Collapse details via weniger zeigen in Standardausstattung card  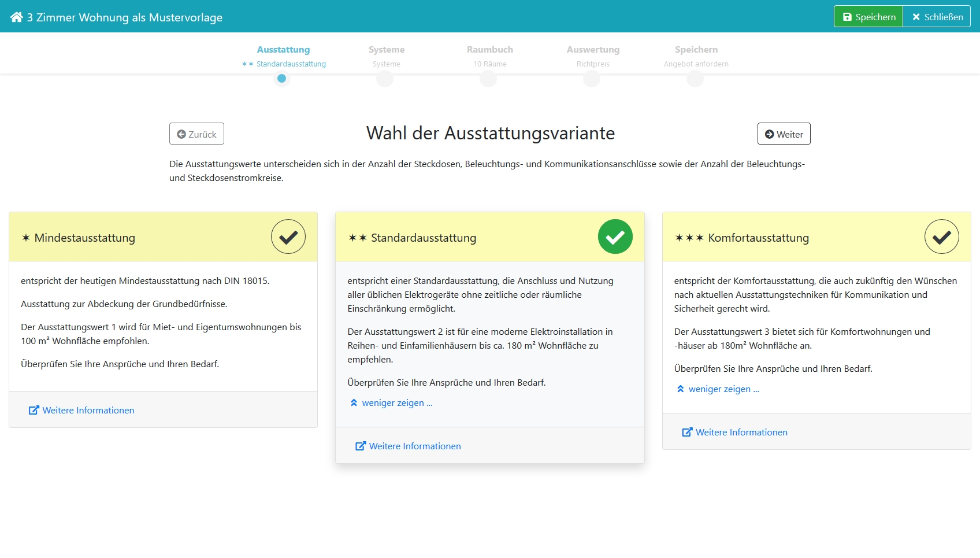click(x=397, y=402)
